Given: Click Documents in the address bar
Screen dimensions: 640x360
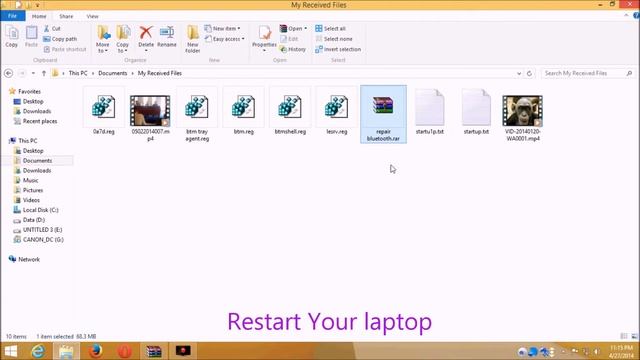Looking at the screenshot, I should (x=113, y=73).
